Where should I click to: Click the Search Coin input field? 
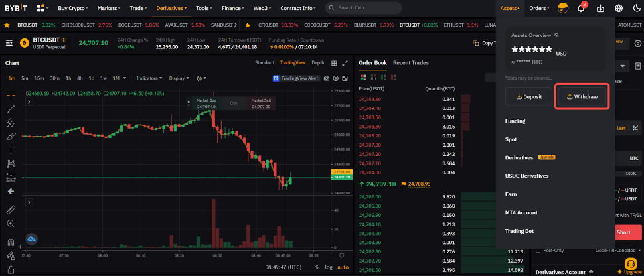pyautogui.click(x=363, y=8)
